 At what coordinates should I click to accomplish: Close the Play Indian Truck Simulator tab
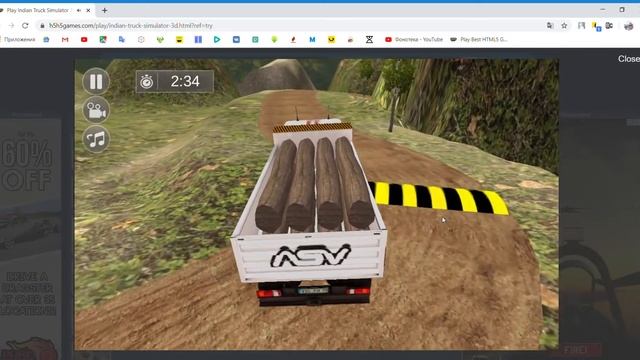[88, 10]
